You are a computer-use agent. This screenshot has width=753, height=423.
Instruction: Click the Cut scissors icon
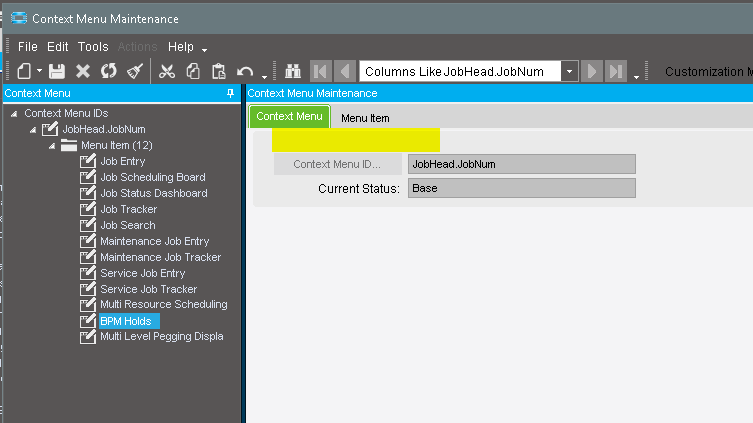click(x=167, y=71)
